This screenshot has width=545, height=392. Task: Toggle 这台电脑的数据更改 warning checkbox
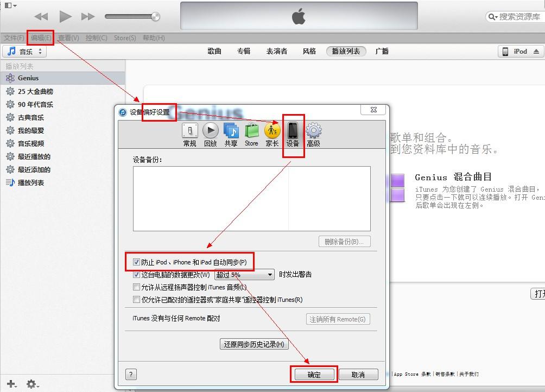(x=137, y=275)
